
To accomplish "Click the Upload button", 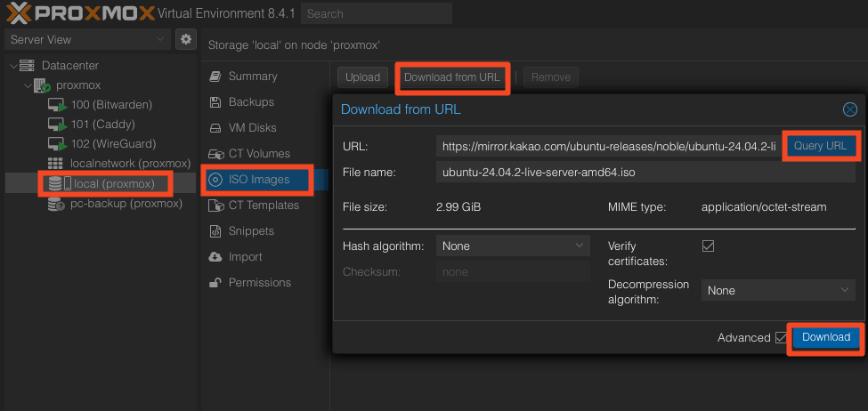I will point(362,77).
